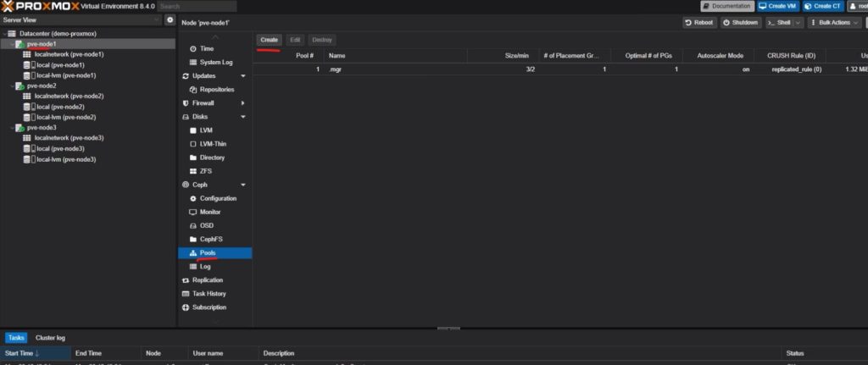Switch to the Tasks tab
This screenshot has width=868, height=365.
(16, 338)
